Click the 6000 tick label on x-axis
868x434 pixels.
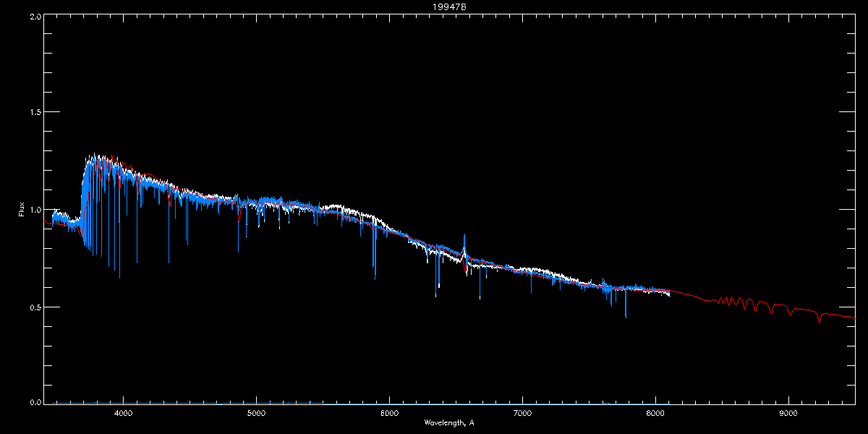point(389,414)
